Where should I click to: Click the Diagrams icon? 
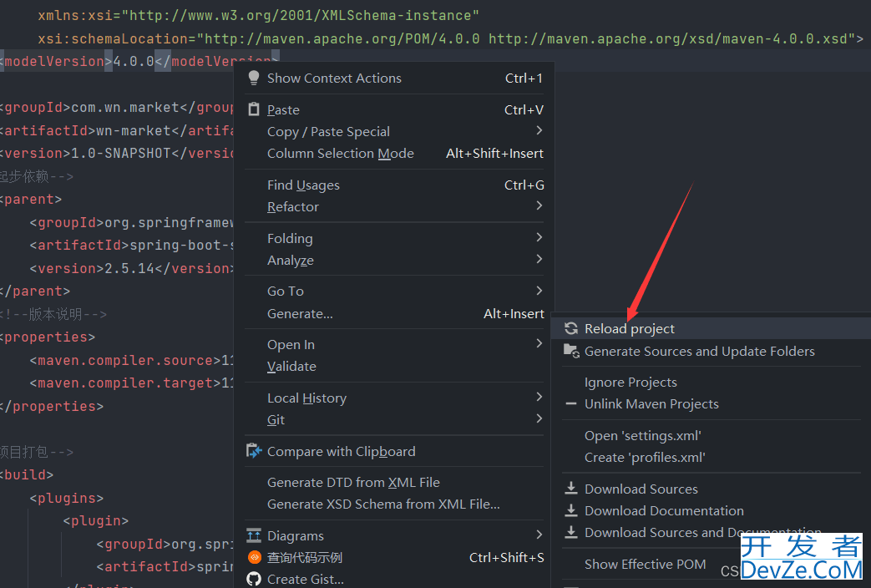pyautogui.click(x=254, y=535)
